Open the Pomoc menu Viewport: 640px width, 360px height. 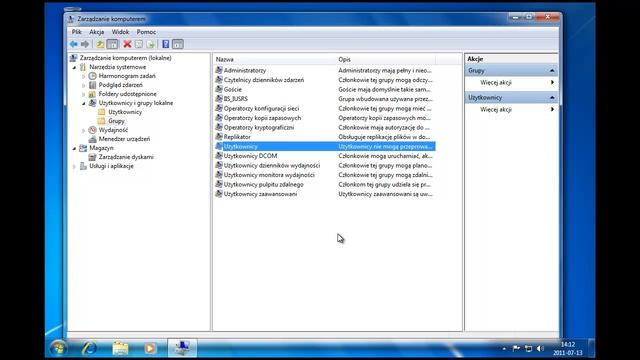click(146, 32)
